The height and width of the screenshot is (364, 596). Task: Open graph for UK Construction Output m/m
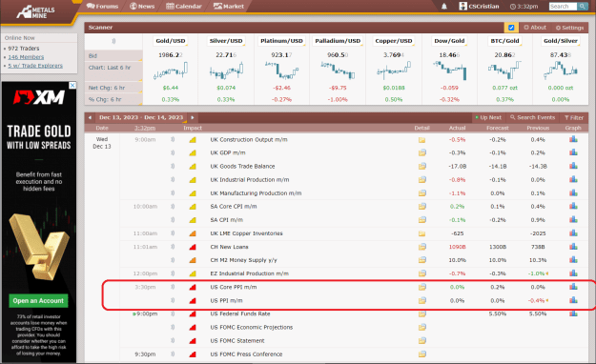click(x=573, y=139)
